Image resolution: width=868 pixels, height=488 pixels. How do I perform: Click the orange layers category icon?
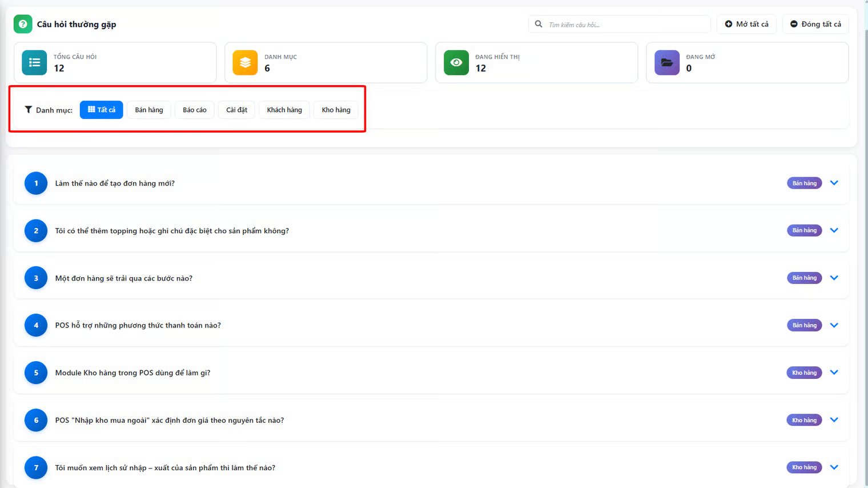pos(245,63)
